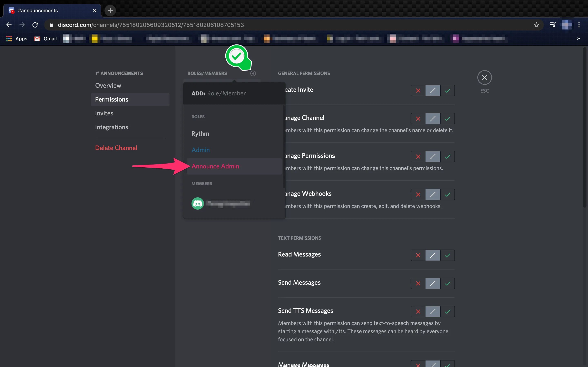Toggle the Allow checkmark for Manage Permissions
588x367 pixels.
(448, 156)
